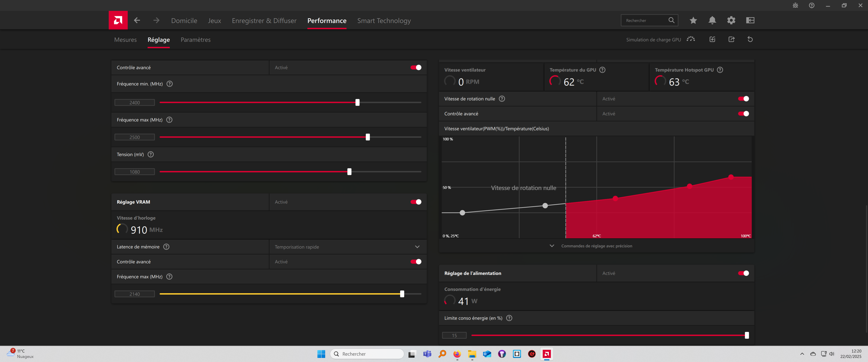Click the Fréquence min 2400 value field
868x362 pixels.
pyautogui.click(x=134, y=102)
